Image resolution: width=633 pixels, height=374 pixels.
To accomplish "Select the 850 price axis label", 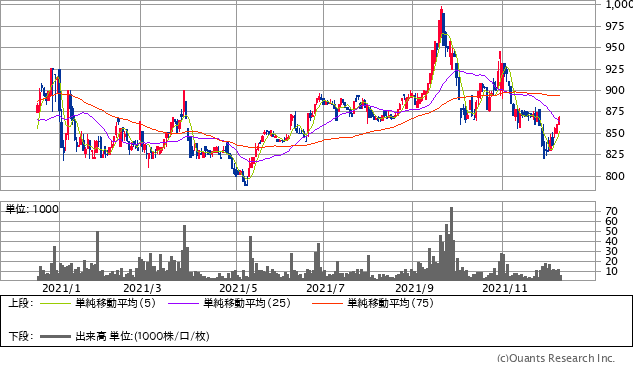I will pos(615,133).
